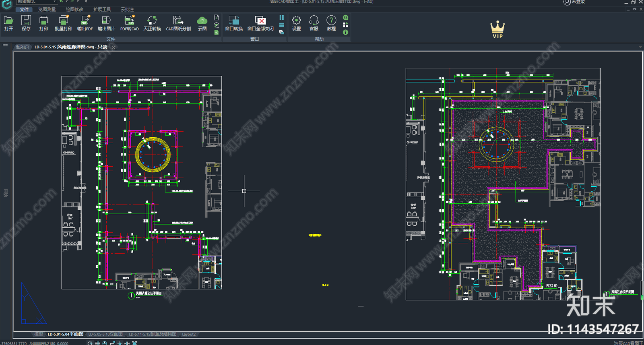Click the green share icon beside 云图
This screenshot has width=644, height=345.
[x=217, y=32]
